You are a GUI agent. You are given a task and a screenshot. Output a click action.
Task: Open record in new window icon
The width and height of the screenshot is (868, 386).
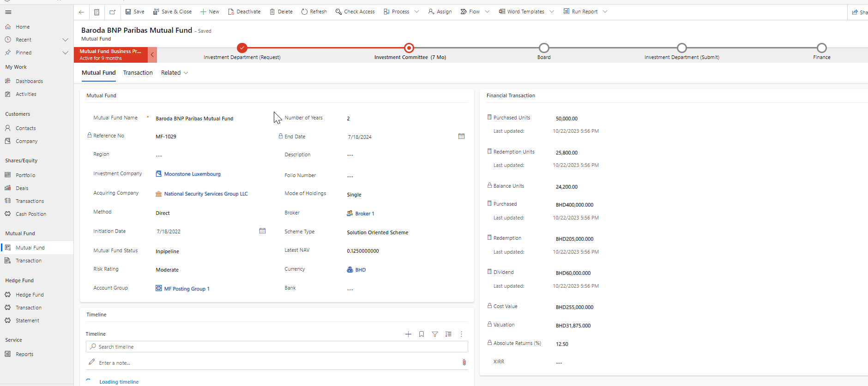coord(112,12)
